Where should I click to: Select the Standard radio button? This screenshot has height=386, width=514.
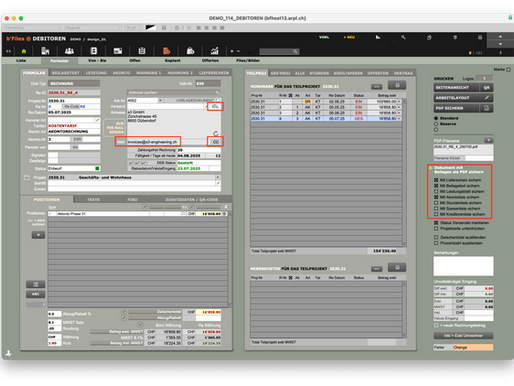point(436,118)
